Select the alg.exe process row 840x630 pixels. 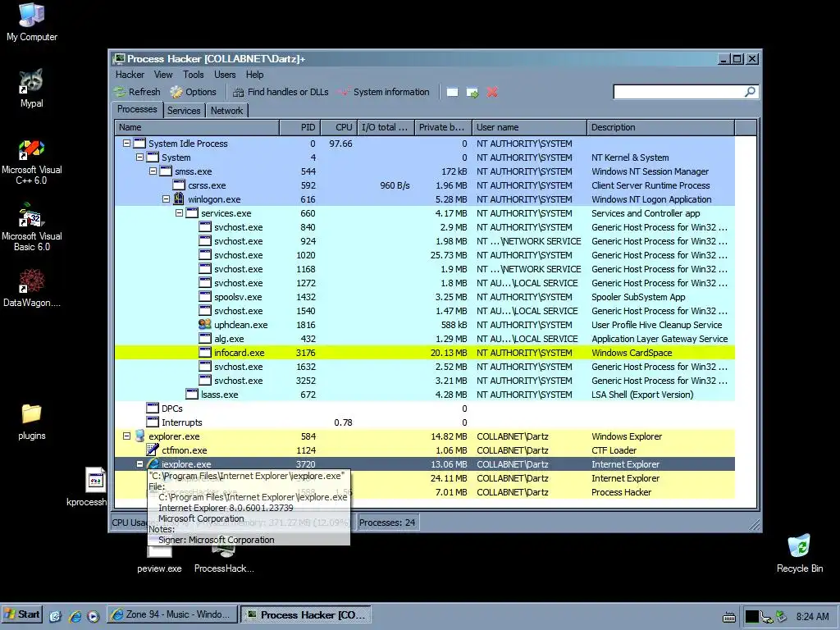(425, 339)
